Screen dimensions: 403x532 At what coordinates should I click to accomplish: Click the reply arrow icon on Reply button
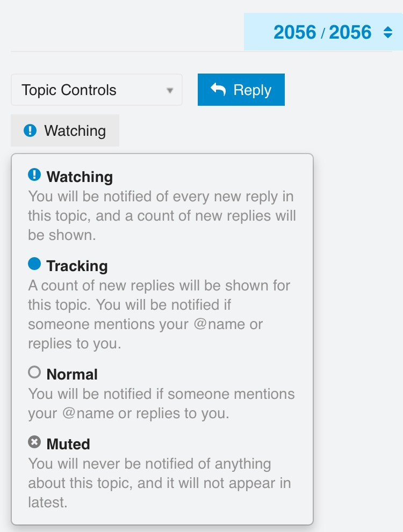pos(218,90)
